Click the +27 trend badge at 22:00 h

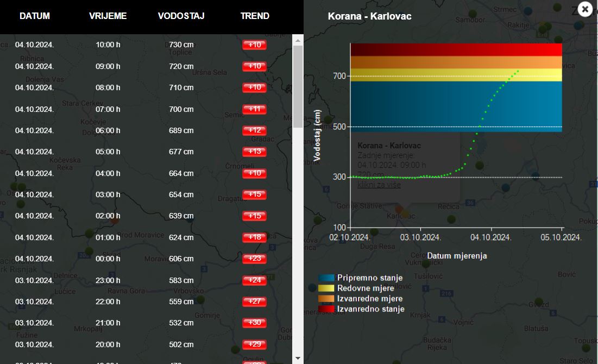254,302
